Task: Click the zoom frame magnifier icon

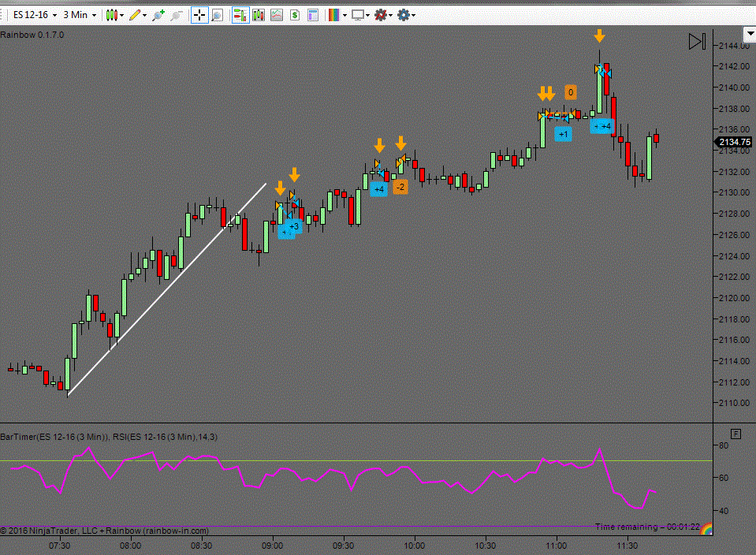Action: pos(217,15)
